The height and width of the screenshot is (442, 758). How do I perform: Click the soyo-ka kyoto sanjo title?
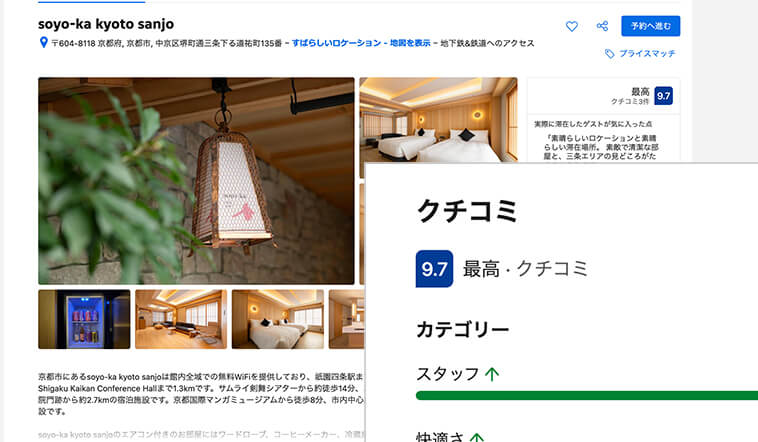point(106,24)
